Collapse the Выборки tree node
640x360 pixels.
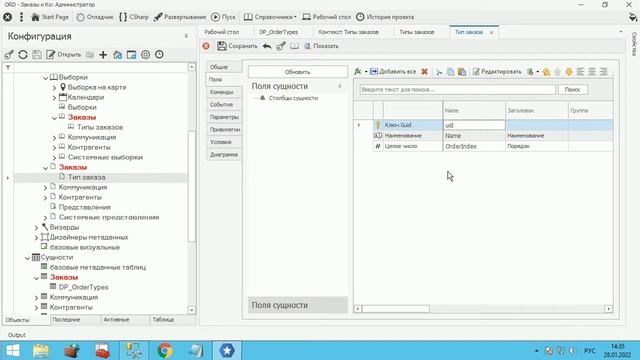pos(45,78)
